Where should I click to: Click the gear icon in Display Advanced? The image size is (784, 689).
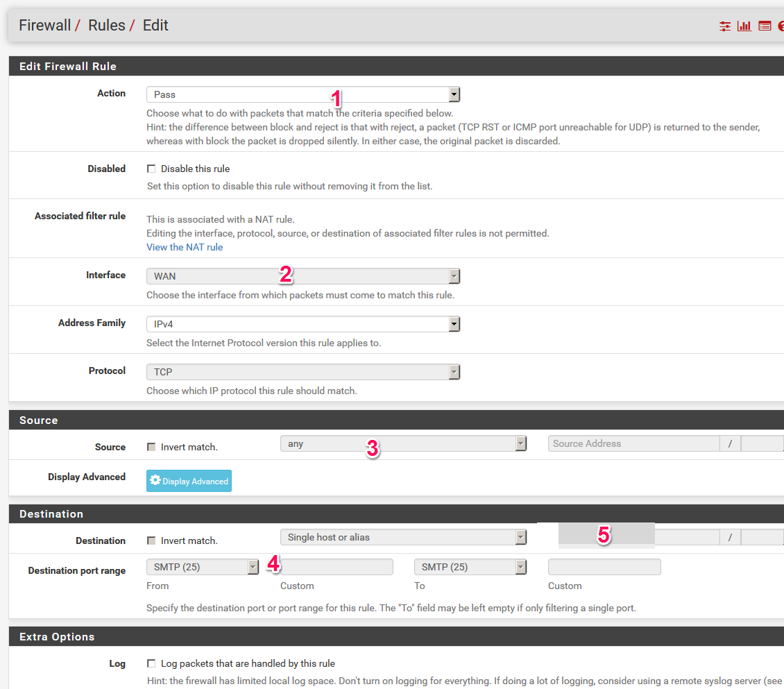coord(155,481)
